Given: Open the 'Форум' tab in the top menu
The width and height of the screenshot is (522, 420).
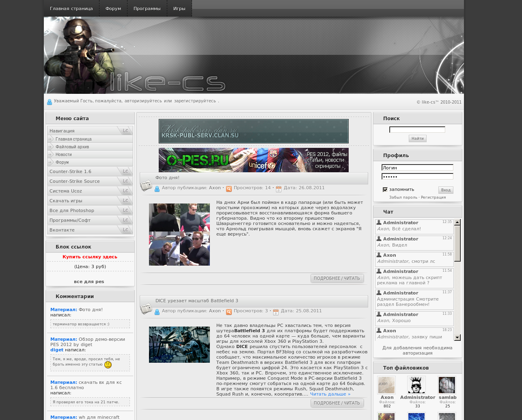Looking at the screenshot, I should click(113, 9).
